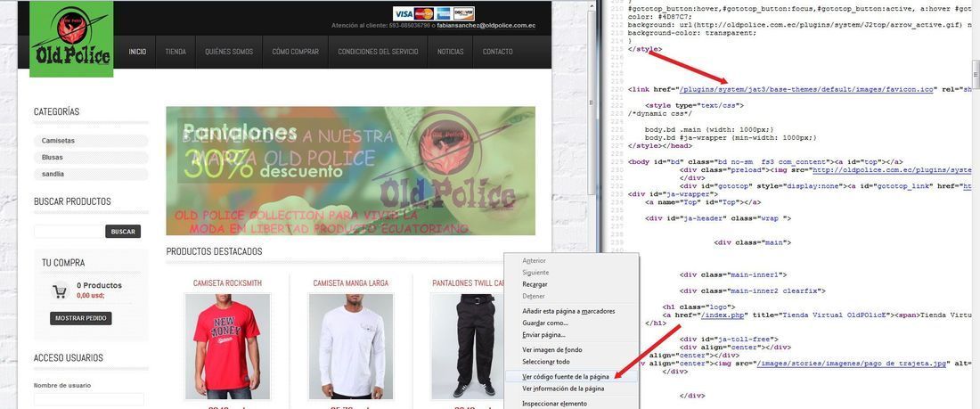980x409 pixels.
Task: Click the BUSCAR button
Action: [x=123, y=232]
